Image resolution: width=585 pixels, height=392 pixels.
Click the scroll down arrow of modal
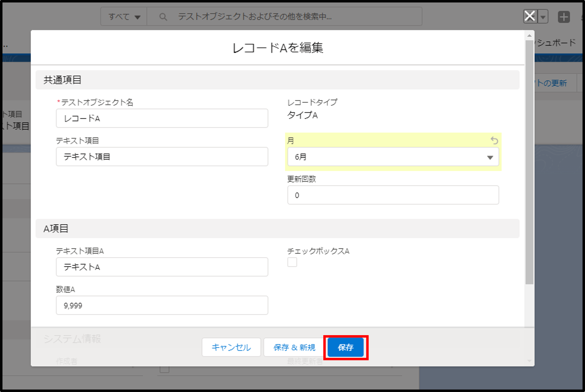[x=529, y=361]
